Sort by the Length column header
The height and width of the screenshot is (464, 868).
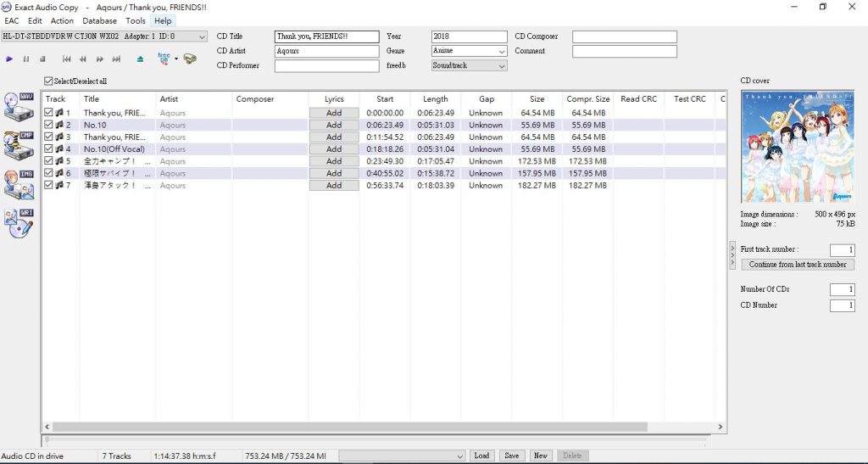point(435,99)
